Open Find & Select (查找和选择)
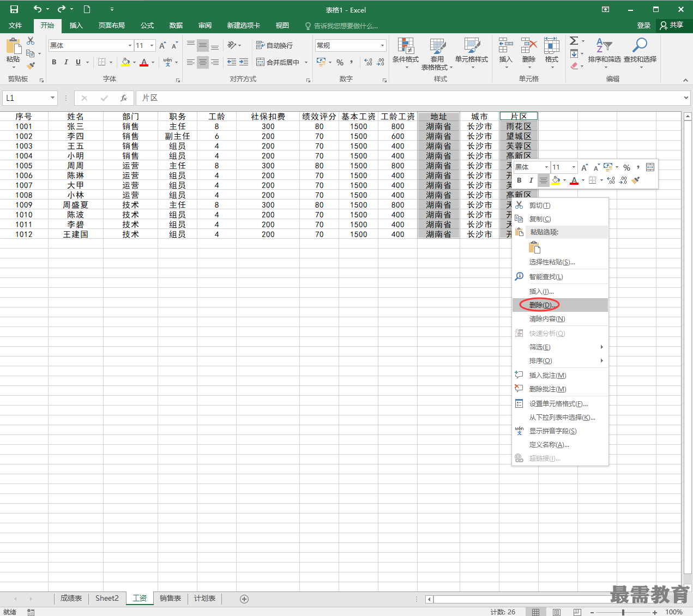The image size is (693, 616). pyautogui.click(x=640, y=53)
